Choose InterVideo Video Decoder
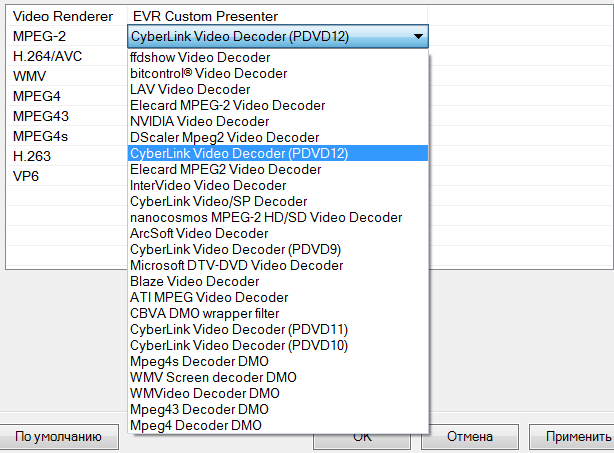The image size is (614, 453). point(208,186)
